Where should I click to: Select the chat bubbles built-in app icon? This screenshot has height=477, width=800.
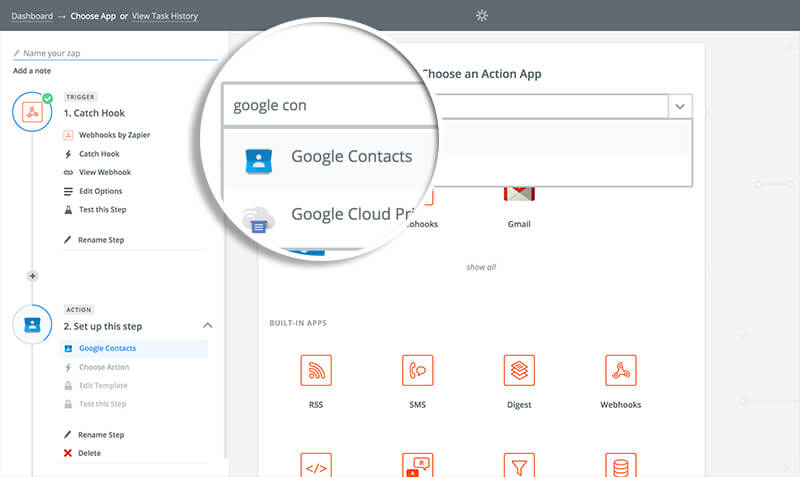click(417, 465)
